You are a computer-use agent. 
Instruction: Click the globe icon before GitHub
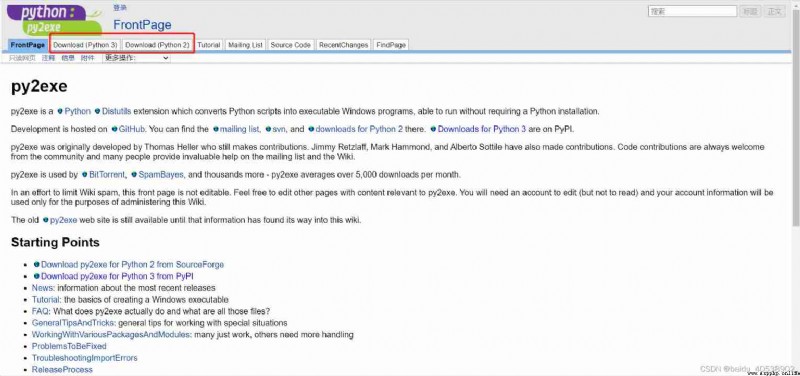[114, 130]
